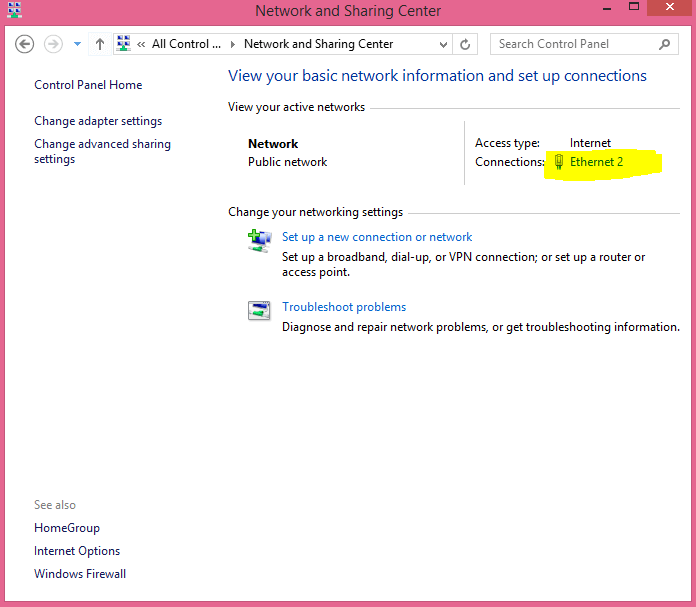696x607 pixels.
Task: Go up one level with the Up arrow
Action: coord(100,44)
